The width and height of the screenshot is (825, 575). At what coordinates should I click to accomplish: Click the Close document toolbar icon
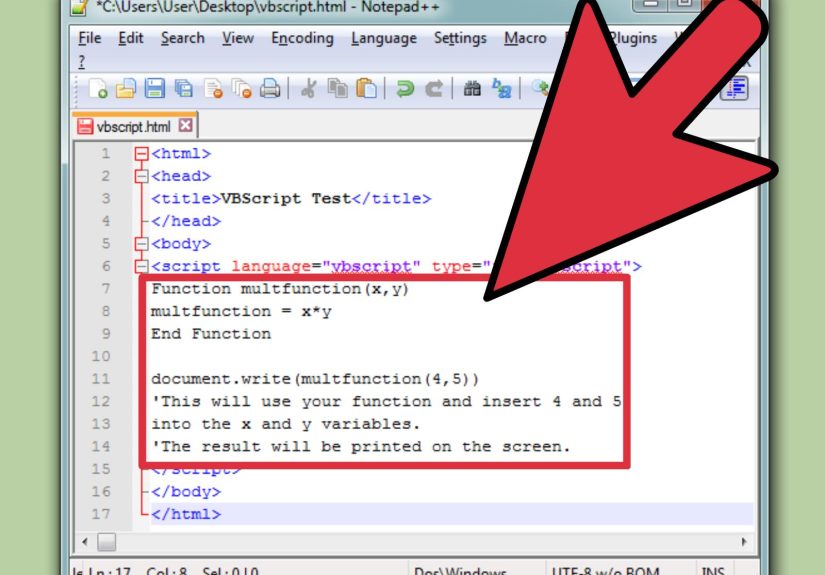click(213, 88)
